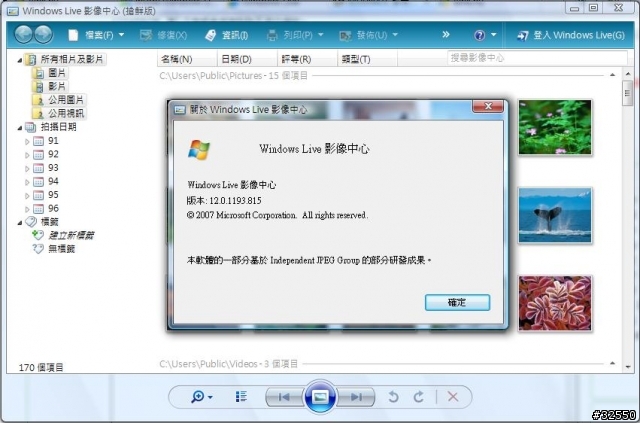The width and height of the screenshot is (640, 423).
Task: Expand the 93 year node arrow
Action: [27, 168]
